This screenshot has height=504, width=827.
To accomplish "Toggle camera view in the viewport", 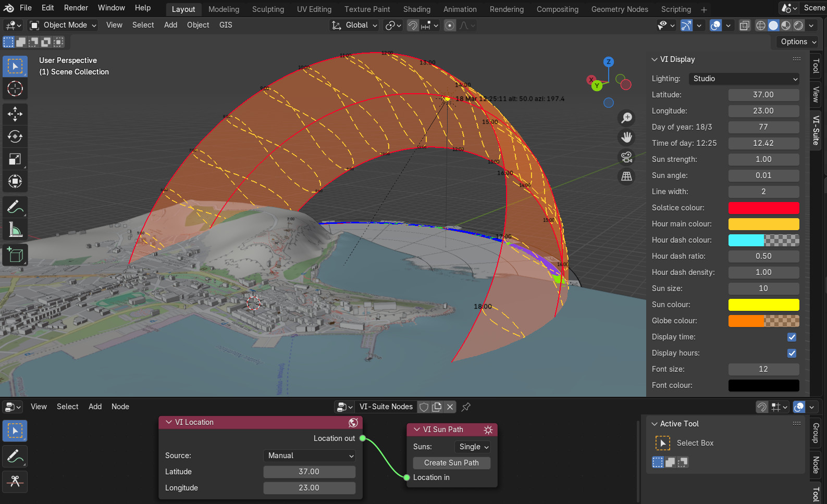I will pyautogui.click(x=626, y=157).
